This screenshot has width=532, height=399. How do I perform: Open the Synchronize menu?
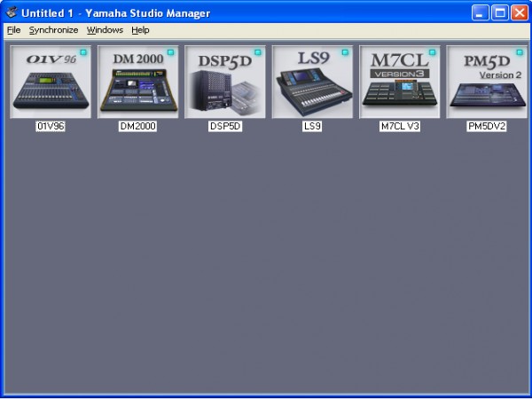coord(53,30)
